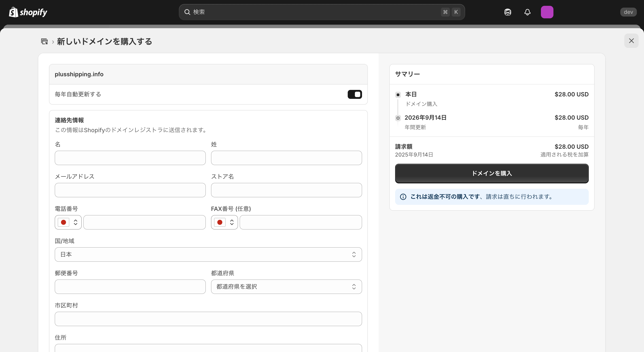Click the 郵便番号 postal code field

(130, 287)
